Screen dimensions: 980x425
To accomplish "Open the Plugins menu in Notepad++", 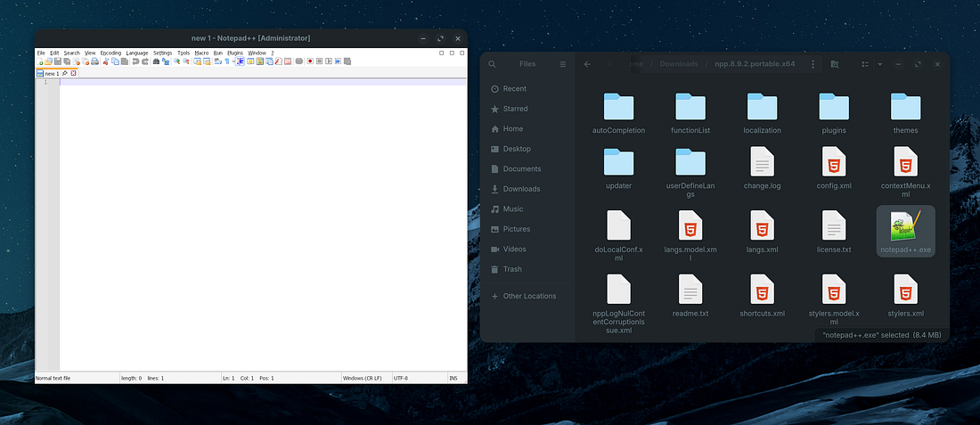I will tap(235, 53).
